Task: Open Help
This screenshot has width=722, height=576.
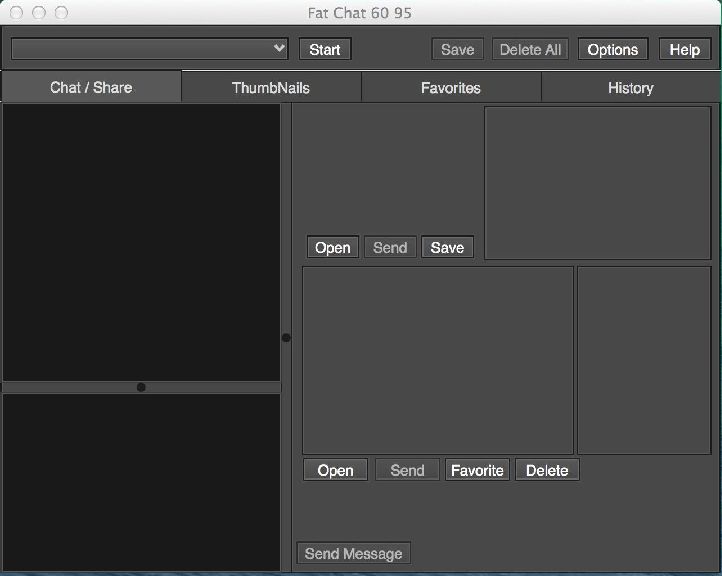Action: point(685,49)
